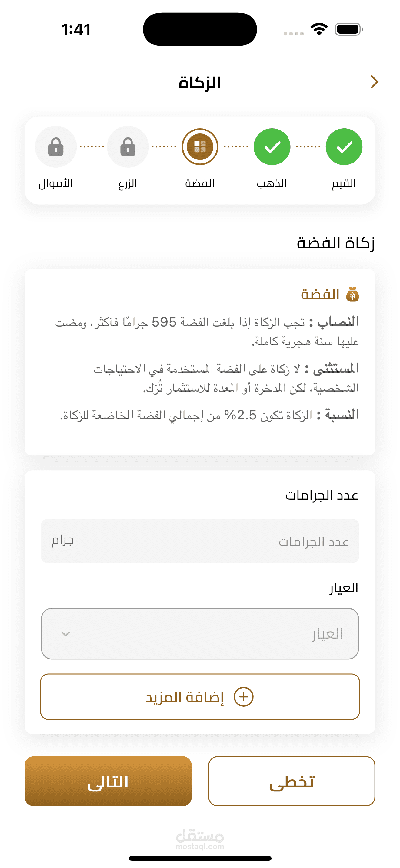The image size is (400, 868).
Task: Focus the عدد الجرامات input field
Action: pos(200,541)
